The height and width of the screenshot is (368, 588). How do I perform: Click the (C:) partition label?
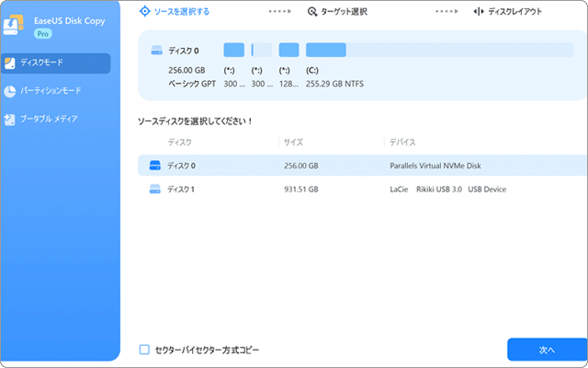pos(312,70)
